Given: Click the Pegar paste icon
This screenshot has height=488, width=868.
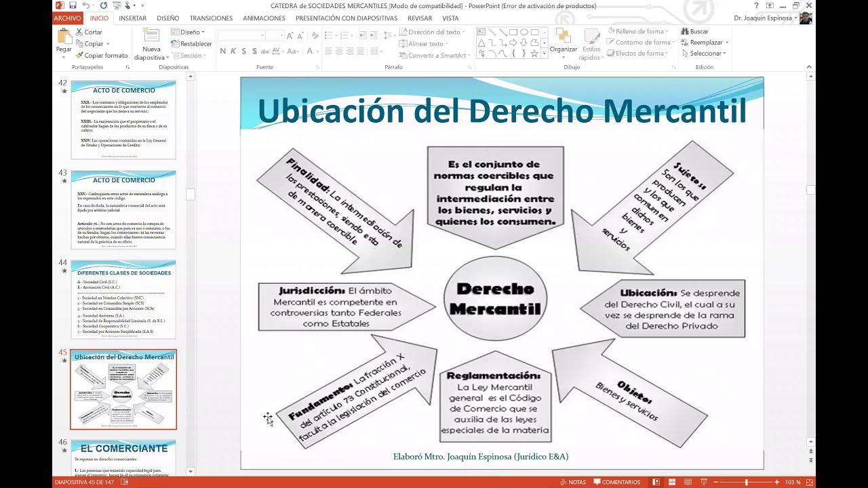Looking at the screenshot, I should point(64,37).
